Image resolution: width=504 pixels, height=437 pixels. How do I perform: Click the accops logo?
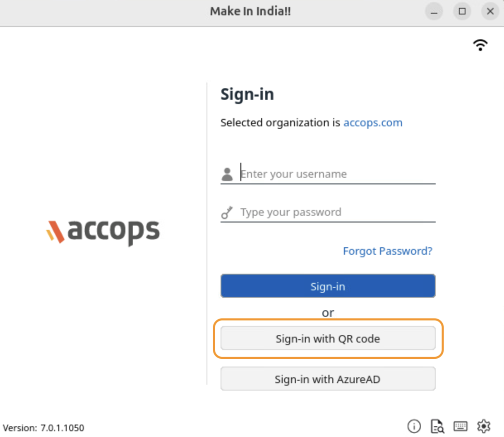(x=103, y=231)
